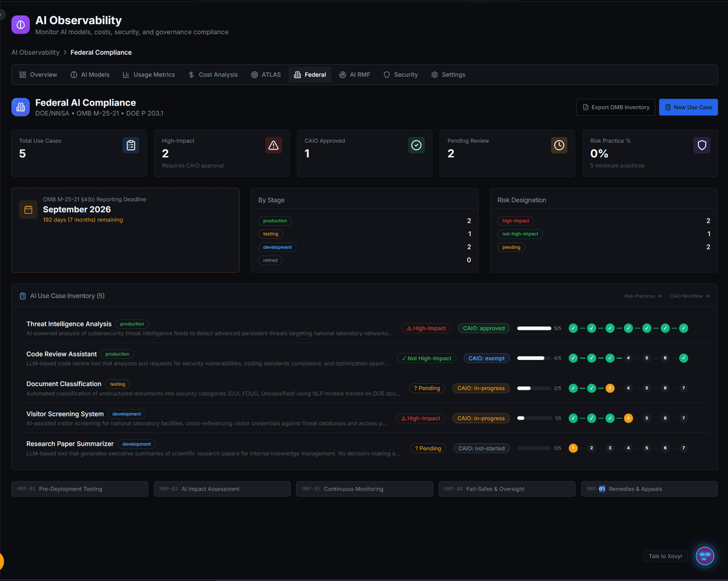Click the green checkmark icon on CAIO Approved card

416,145
